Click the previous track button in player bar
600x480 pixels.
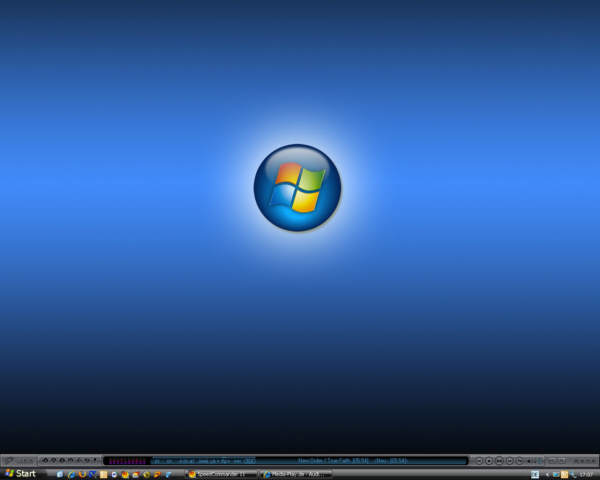click(x=479, y=461)
